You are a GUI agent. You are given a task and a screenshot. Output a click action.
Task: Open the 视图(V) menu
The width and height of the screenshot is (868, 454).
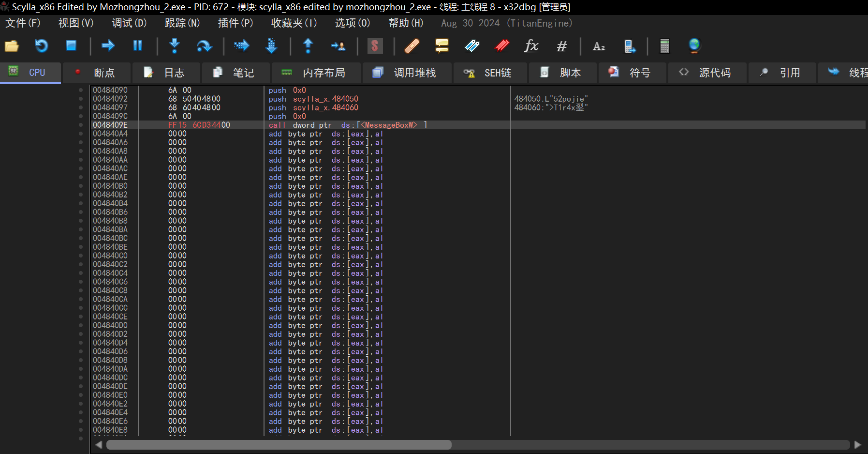[x=76, y=23]
